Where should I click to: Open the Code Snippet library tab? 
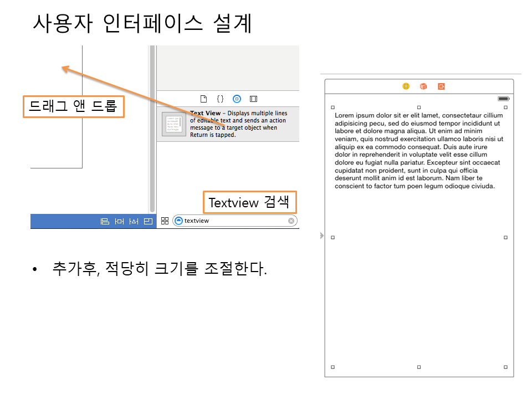220,99
